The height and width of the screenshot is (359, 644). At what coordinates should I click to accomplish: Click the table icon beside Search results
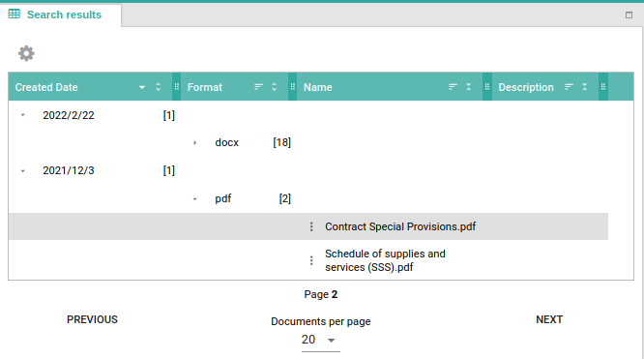[14, 14]
